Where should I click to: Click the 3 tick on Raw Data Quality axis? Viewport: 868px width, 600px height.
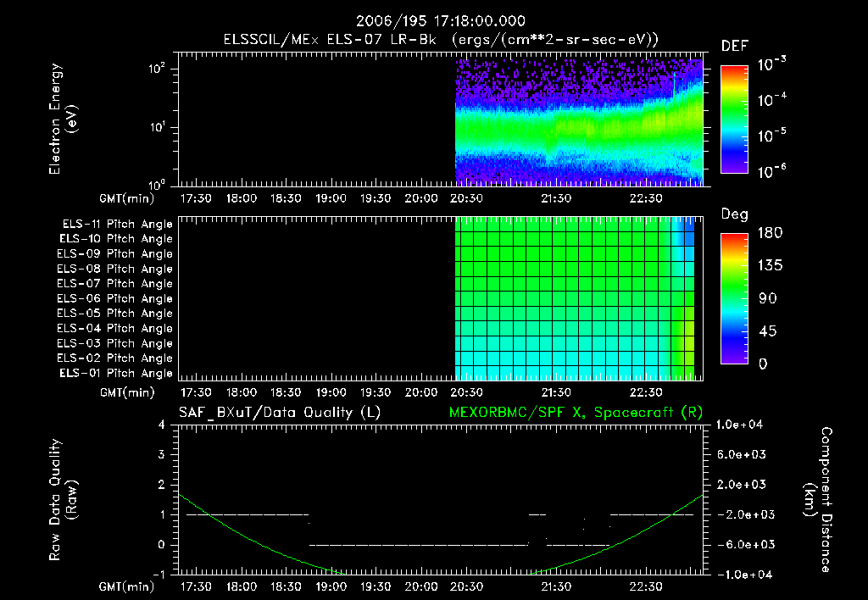162,454
